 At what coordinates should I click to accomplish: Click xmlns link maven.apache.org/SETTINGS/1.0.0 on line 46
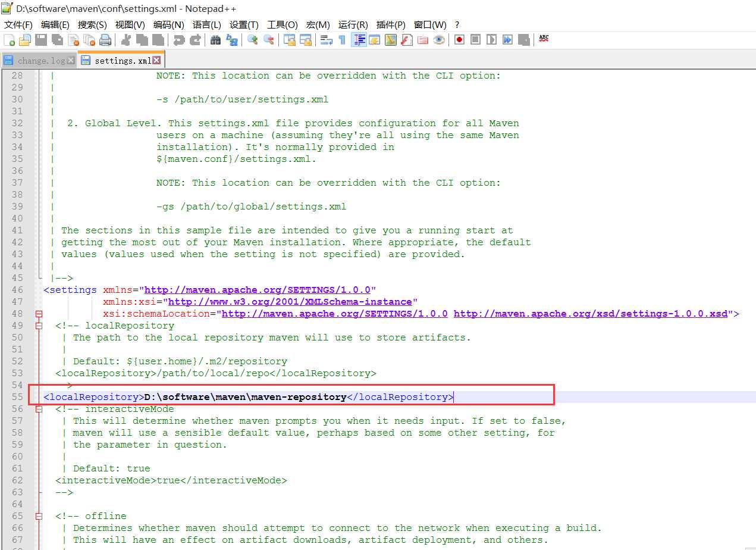pyautogui.click(x=258, y=290)
